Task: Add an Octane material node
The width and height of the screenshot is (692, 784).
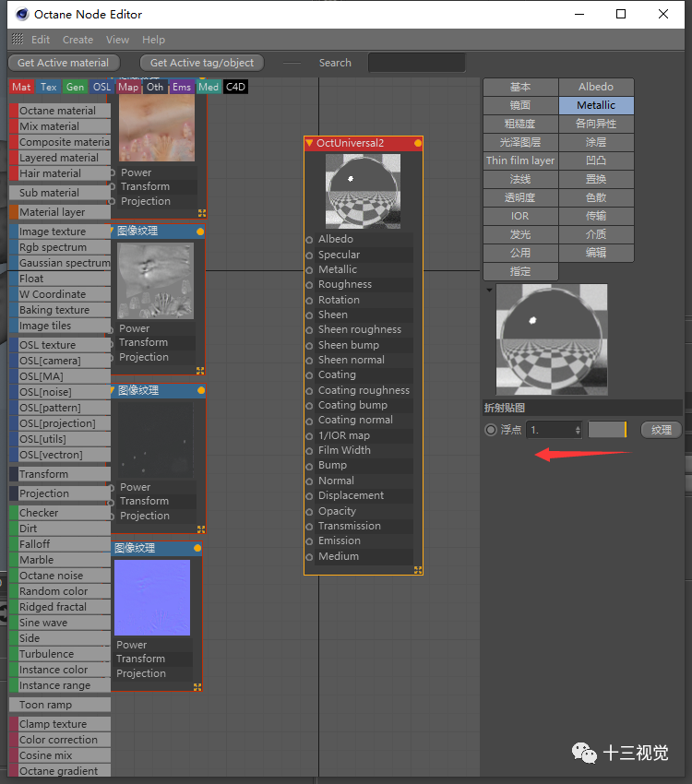Action: 60,111
